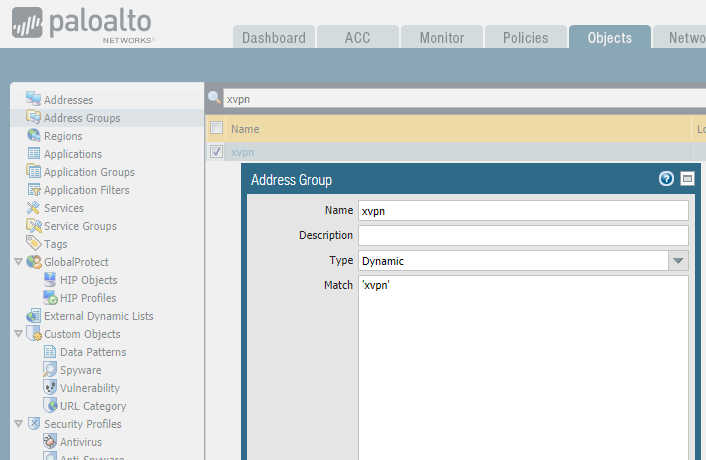Open URL Category under Custom Objects

(x=92, y=405)
